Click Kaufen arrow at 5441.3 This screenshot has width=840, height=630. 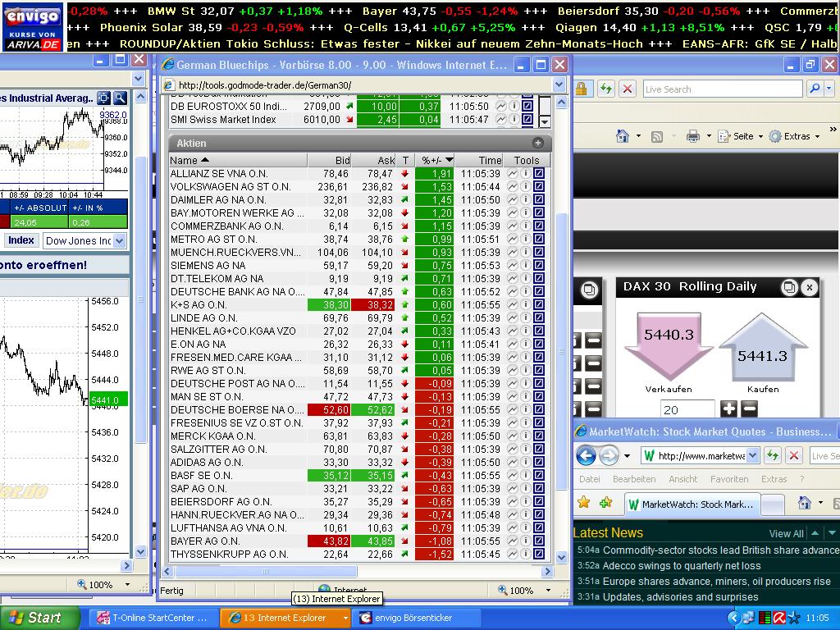coord(762,346)
